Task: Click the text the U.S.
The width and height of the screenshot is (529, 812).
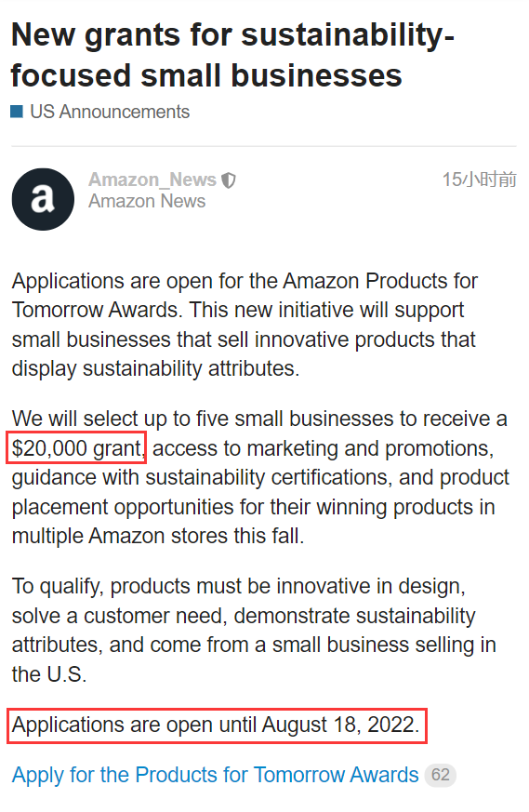Action: point(49,674)
